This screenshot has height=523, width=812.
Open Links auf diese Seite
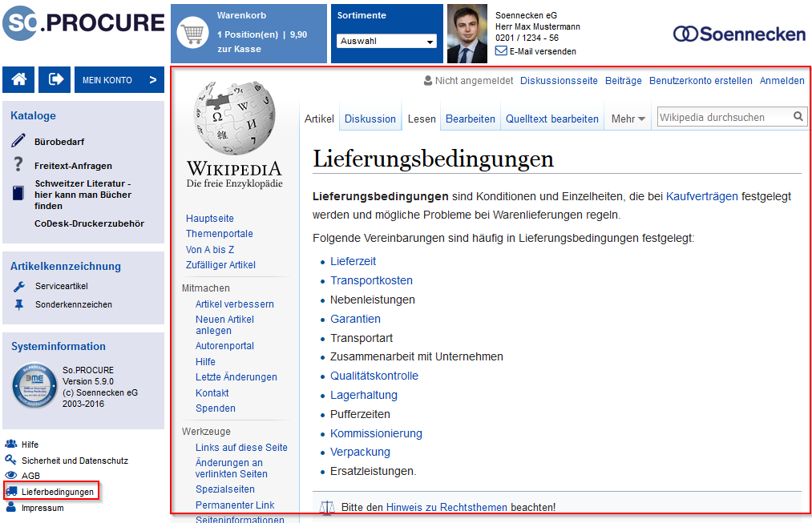241,448
